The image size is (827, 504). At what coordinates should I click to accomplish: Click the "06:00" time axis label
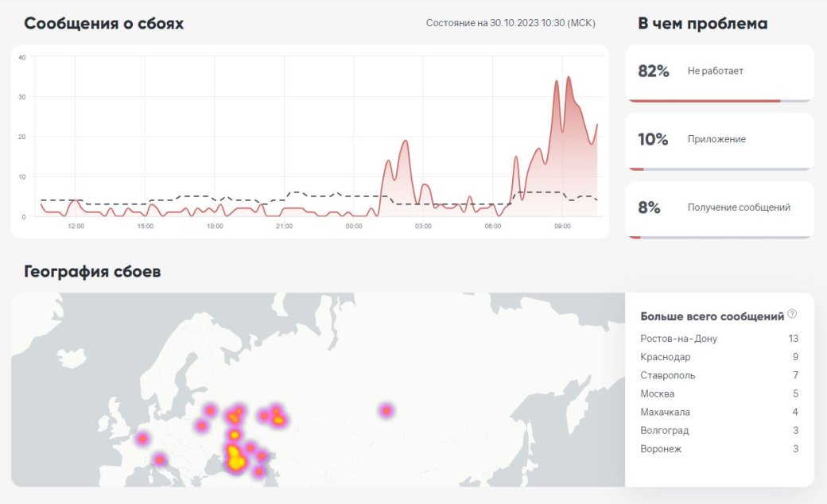(492, 227)
